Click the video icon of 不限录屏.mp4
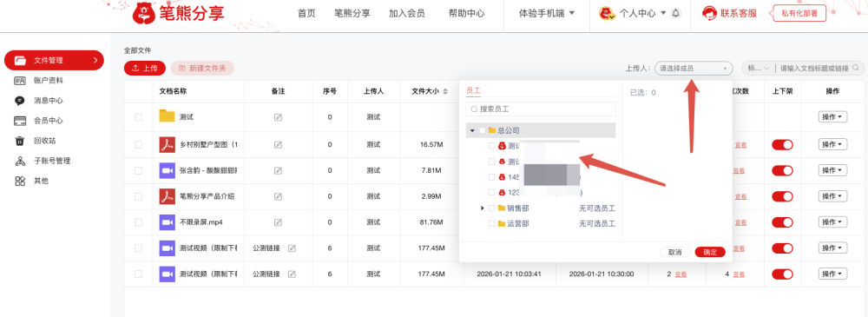The height and width of the screenshot is (317, 868). pyautogui.click(x=167, y=222)
